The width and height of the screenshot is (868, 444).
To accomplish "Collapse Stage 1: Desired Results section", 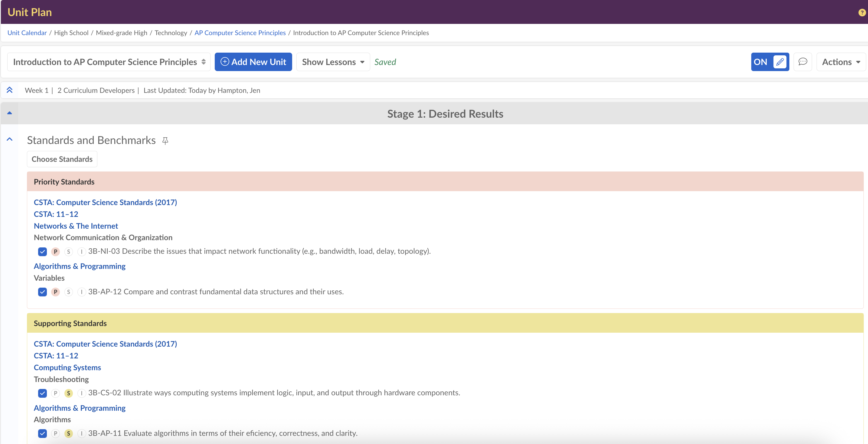I will [x=9, y=113].
